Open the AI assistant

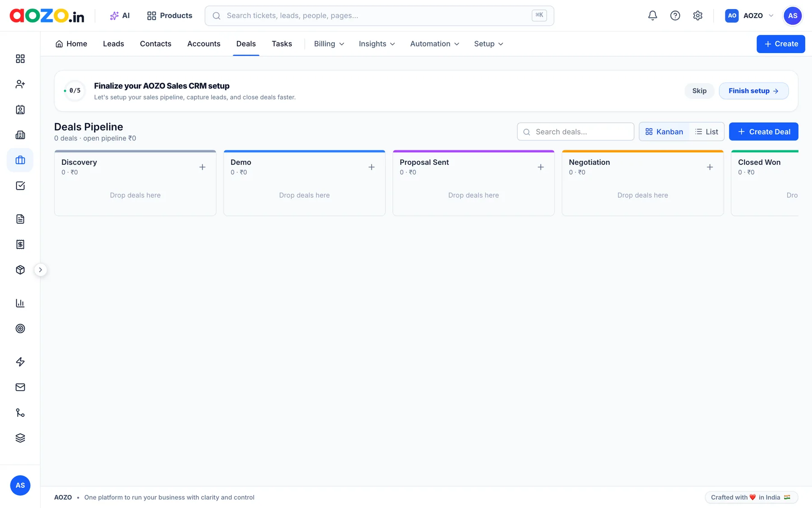tap(120, 16)
